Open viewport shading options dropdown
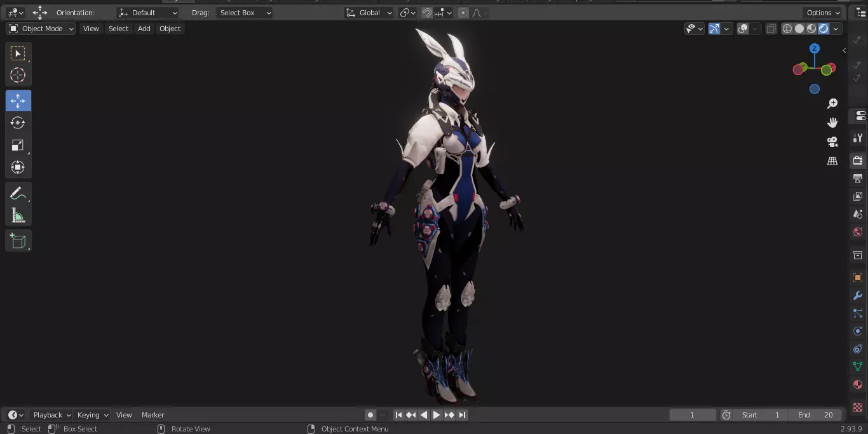This screenshot has height=434, width=868. pyautogui.click(x=836, y=29)
